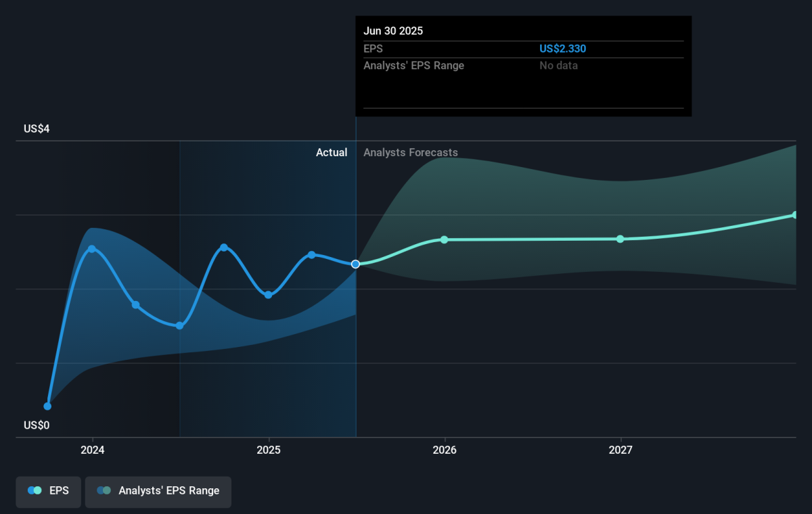Click the US$2.330 EPS value in the tooltip
This screenshot has width=812, height=514.
(562, 49)
